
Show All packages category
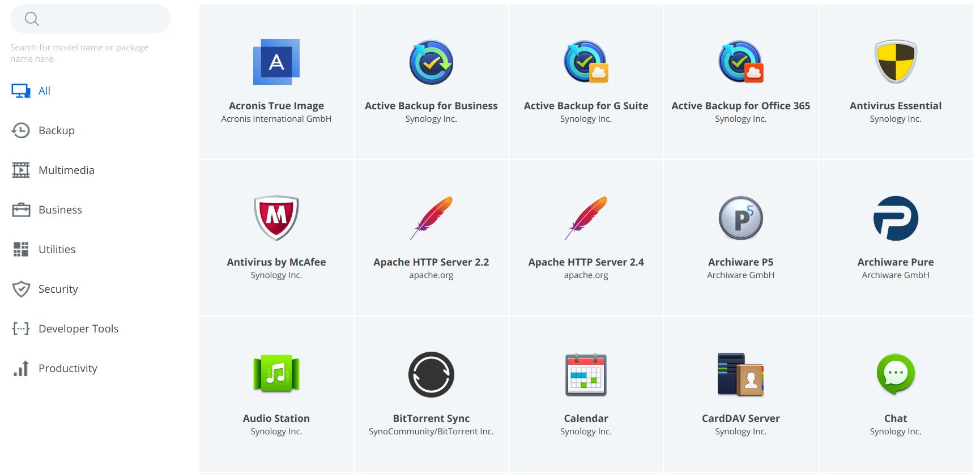[44, 91]
